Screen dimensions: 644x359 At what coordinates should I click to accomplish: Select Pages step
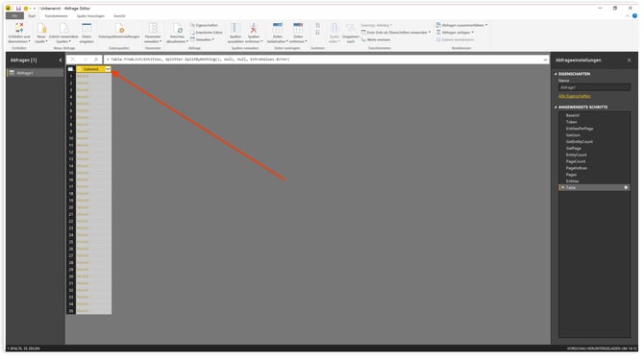pyautogui.click(x=594, y=175)
